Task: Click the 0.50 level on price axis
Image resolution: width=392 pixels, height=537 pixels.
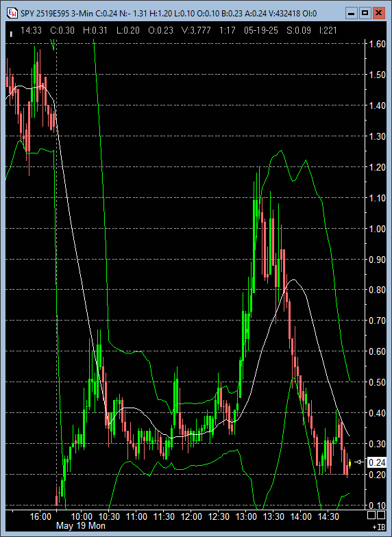Action: pos(377,382)
